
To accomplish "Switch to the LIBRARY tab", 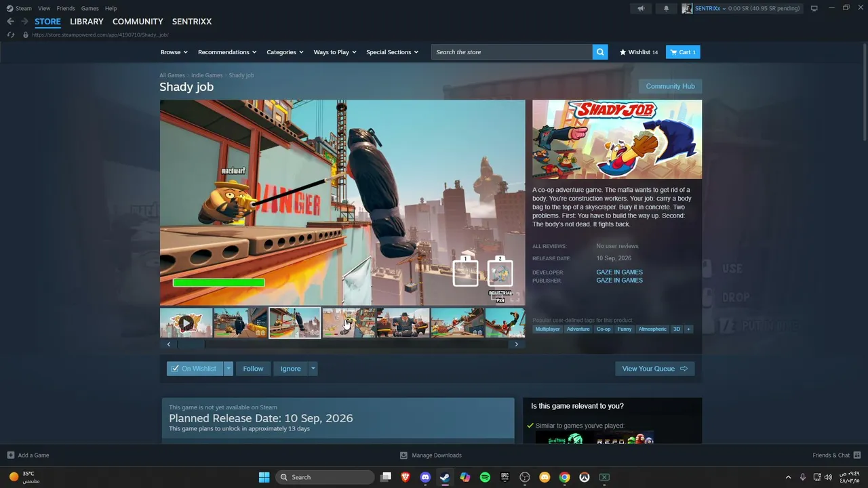I will point(87,22).
